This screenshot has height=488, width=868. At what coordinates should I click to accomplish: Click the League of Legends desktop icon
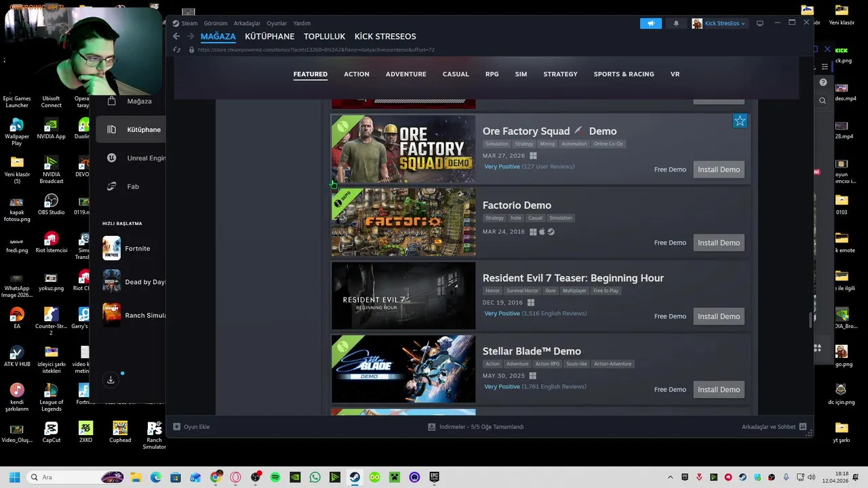[51, 390]
